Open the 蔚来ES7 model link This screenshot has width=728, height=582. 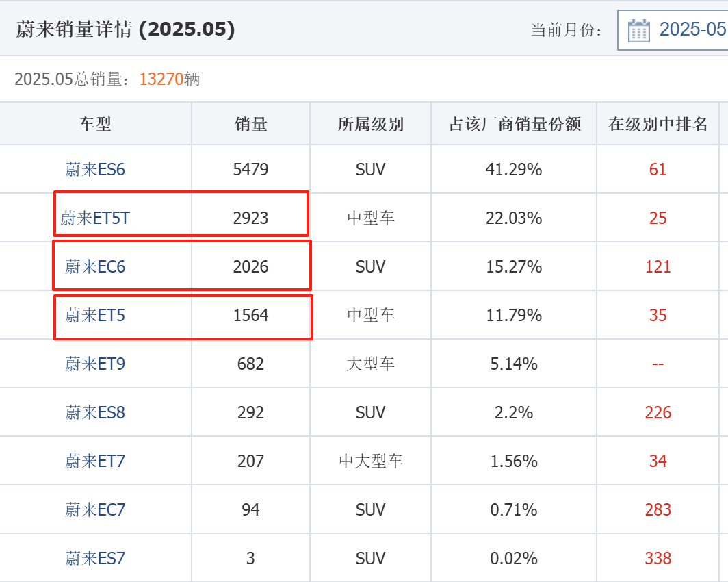(95, 558)
